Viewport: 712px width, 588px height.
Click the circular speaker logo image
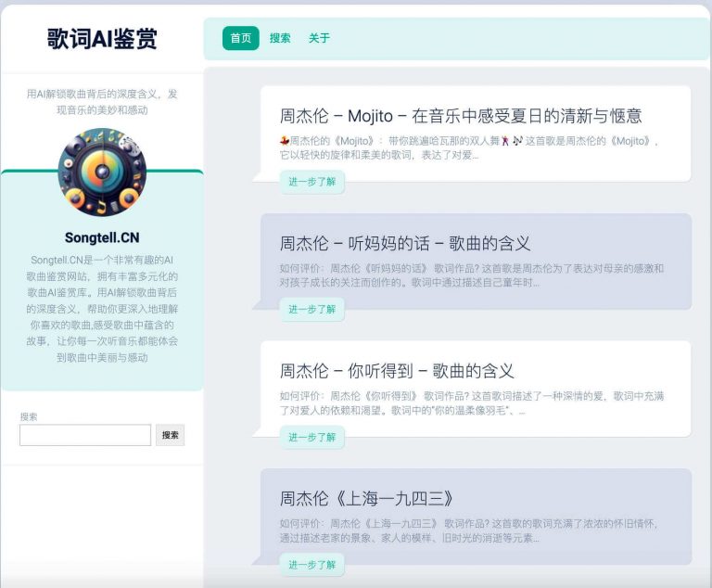pyautogui.click(x=102, y=173)
